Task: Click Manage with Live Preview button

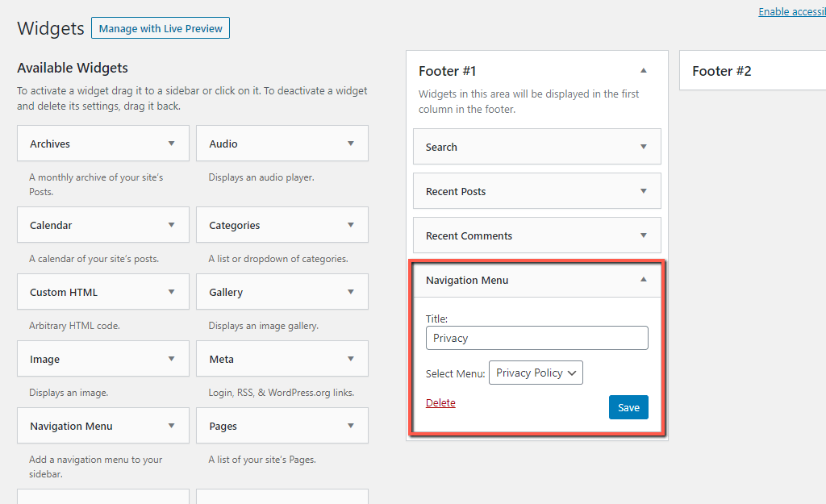Action: [161, 28]
